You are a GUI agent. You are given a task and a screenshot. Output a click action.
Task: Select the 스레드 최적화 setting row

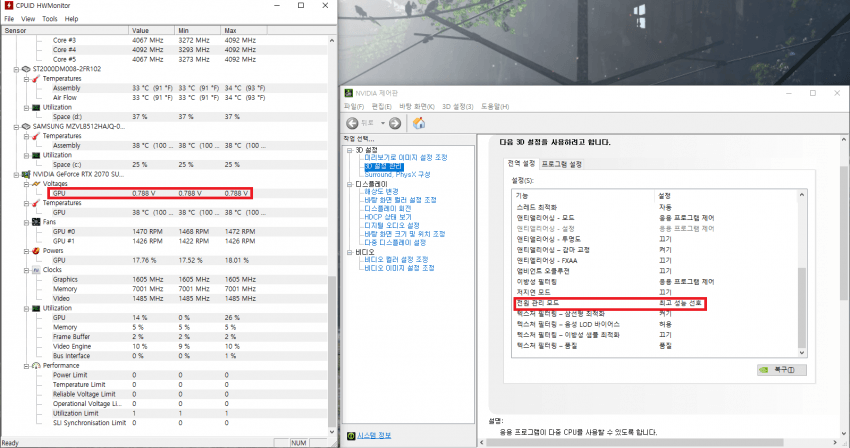(x=654, y=207)
